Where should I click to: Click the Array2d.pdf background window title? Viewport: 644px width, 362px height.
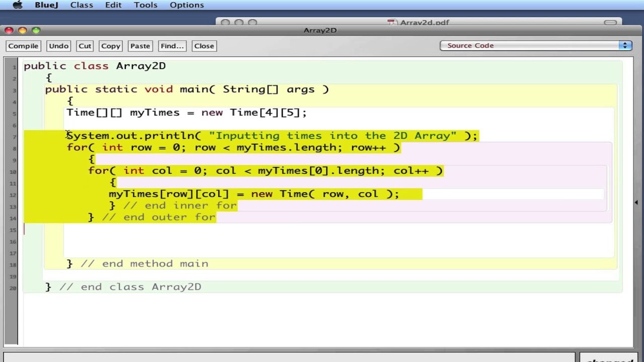(x=425, y=23)
